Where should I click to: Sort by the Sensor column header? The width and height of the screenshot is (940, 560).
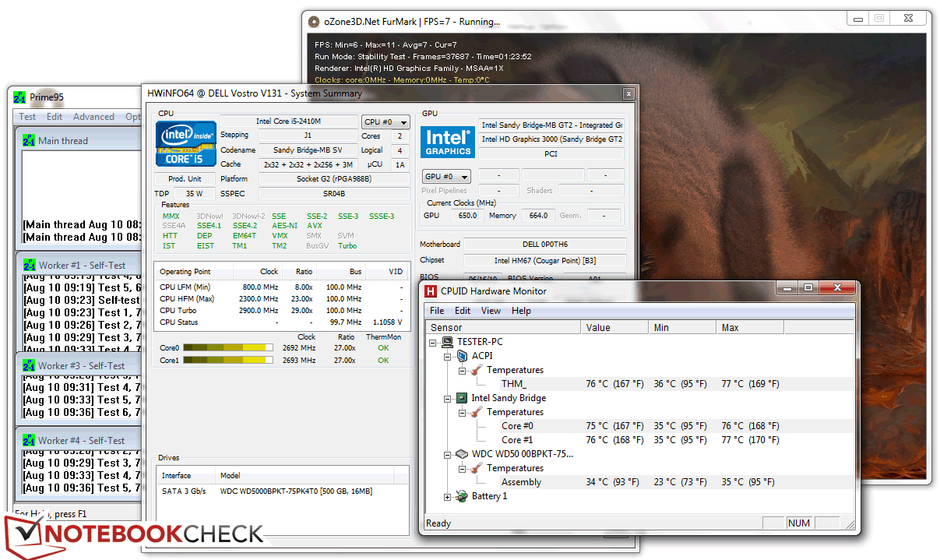[503, 327]
